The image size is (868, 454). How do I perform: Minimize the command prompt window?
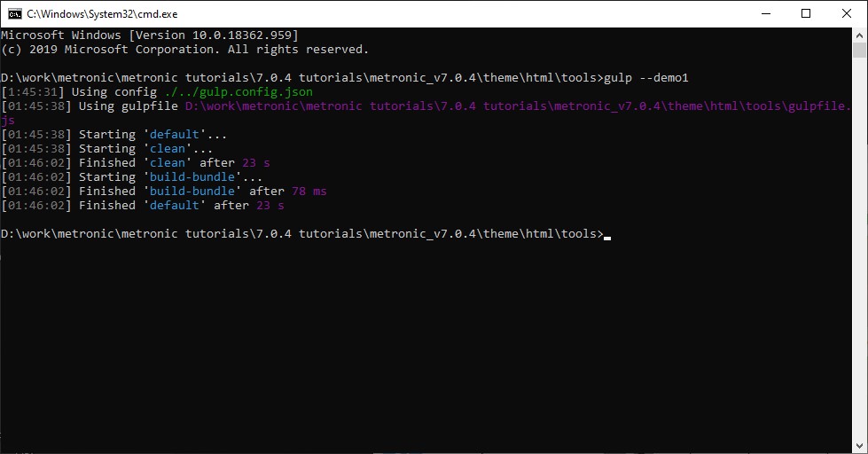[764, 13]
